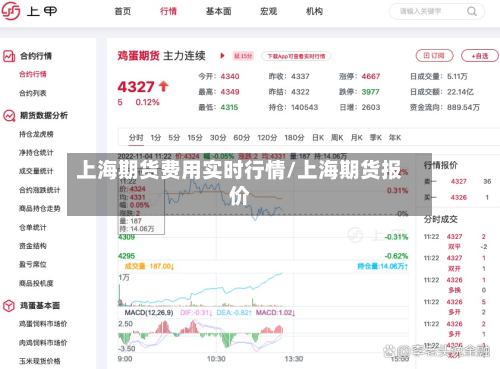The width and height of the screenshot is (500, 369).
Task: Open 鸡蛋饲料市场价 in sidebar
Action: coord(43,324)
